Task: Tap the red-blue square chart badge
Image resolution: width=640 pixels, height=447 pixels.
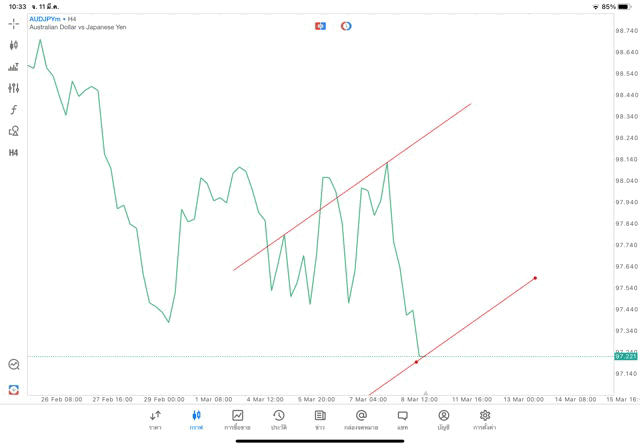Action: (320, 26)
